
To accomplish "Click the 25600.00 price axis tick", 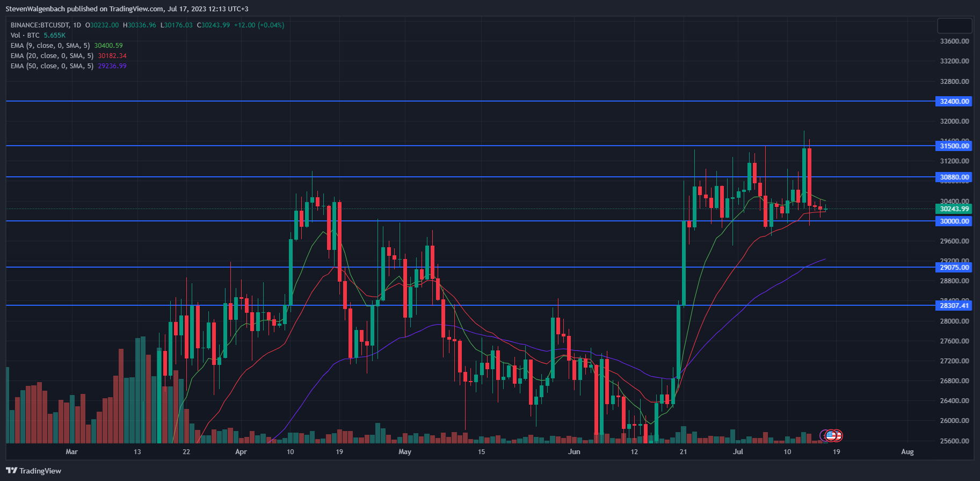I will [x=955, y=441].
